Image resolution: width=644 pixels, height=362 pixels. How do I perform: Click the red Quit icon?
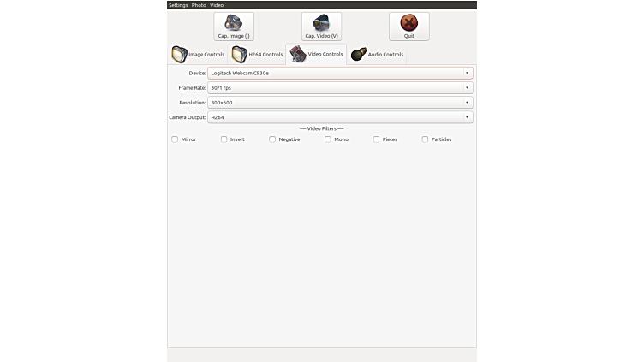tap(408, 22)
